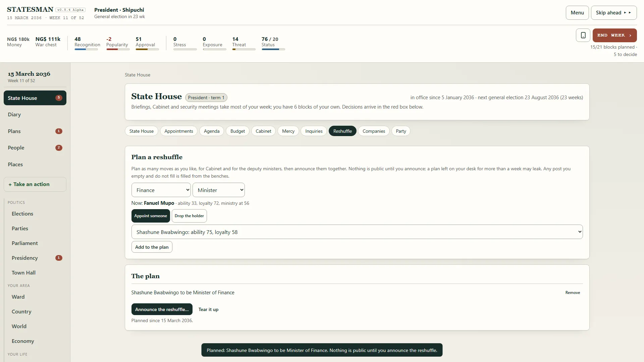Click the 1 badge next to Presidency
The height and width of the screenshot is (362, 644).
59,258
